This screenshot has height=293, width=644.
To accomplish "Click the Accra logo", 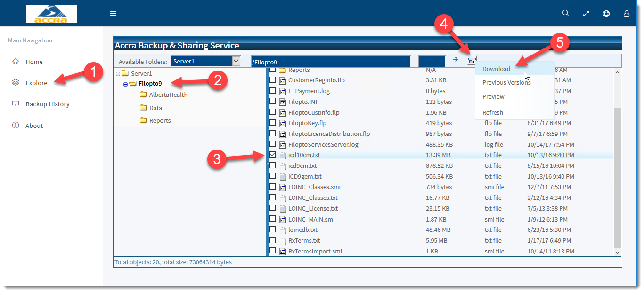I will coord(51,14).
